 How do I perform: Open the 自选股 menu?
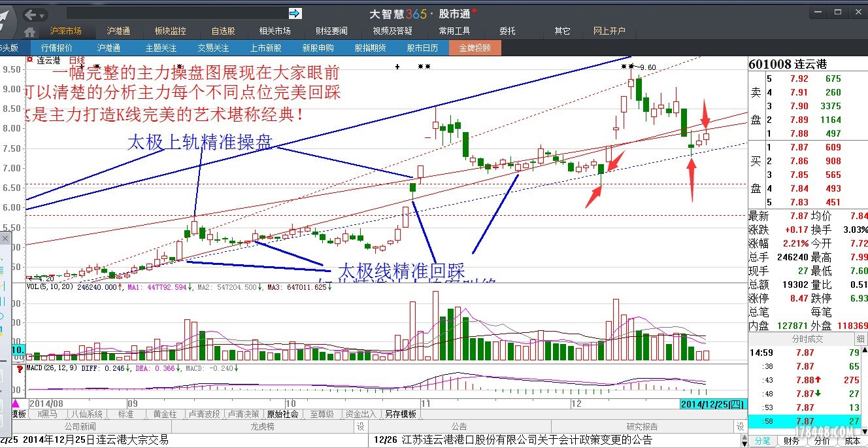pos(223,31)
